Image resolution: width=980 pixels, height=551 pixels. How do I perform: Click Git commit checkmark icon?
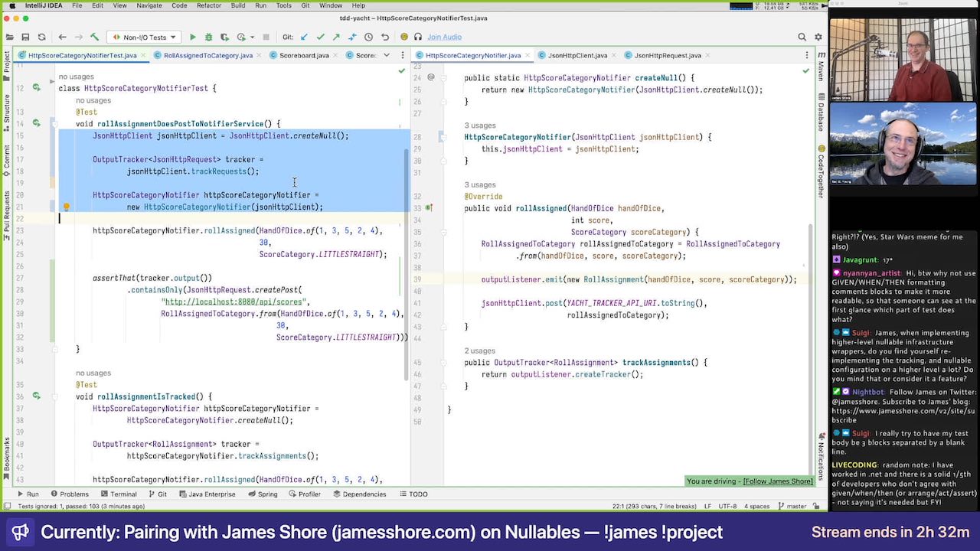(x=320, y=37)
